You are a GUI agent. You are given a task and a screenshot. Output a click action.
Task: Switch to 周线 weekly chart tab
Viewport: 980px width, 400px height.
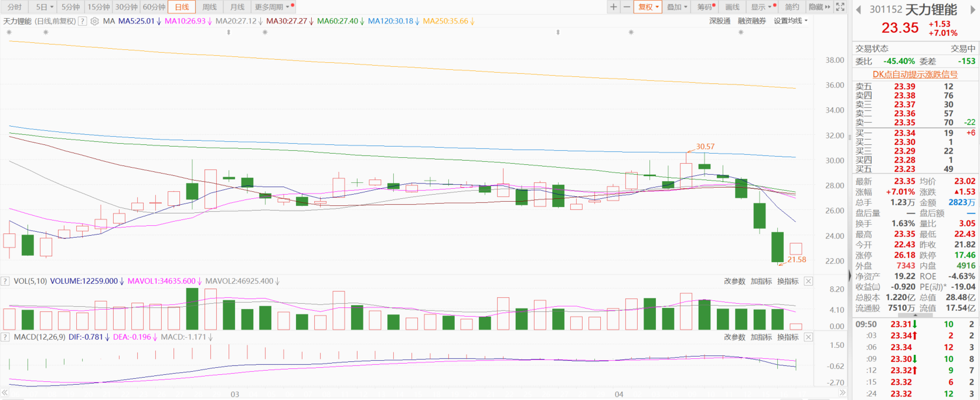(x=209, y=7)
